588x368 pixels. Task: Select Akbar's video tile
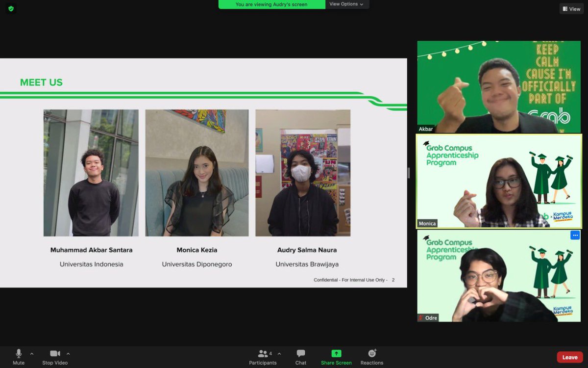pyautogui.click(x=499, y=87)
